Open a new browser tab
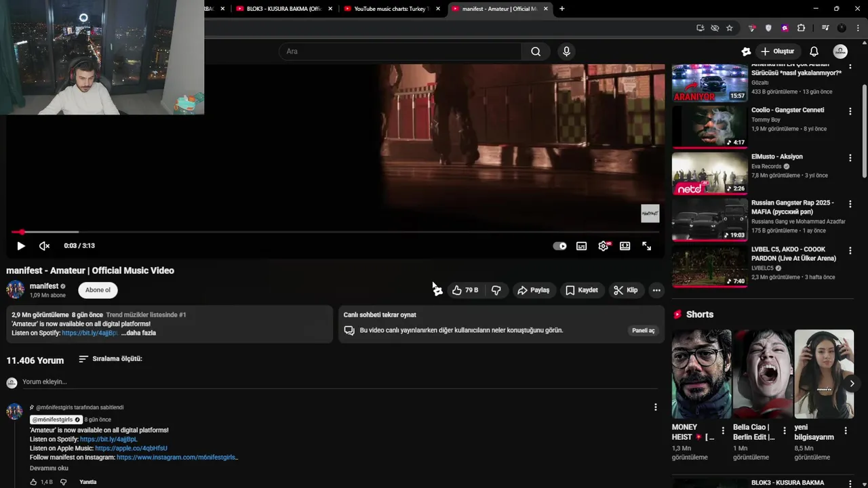 (561, 9)
